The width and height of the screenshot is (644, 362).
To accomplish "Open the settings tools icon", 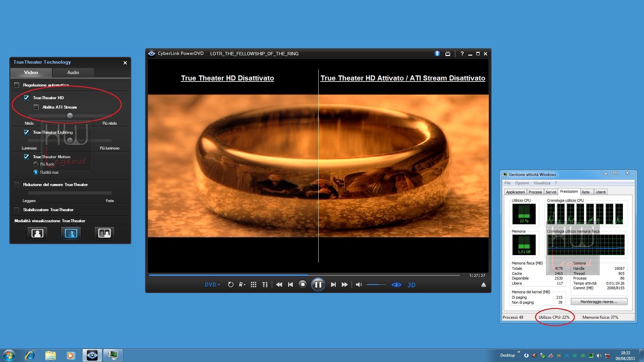I will 265,285.
